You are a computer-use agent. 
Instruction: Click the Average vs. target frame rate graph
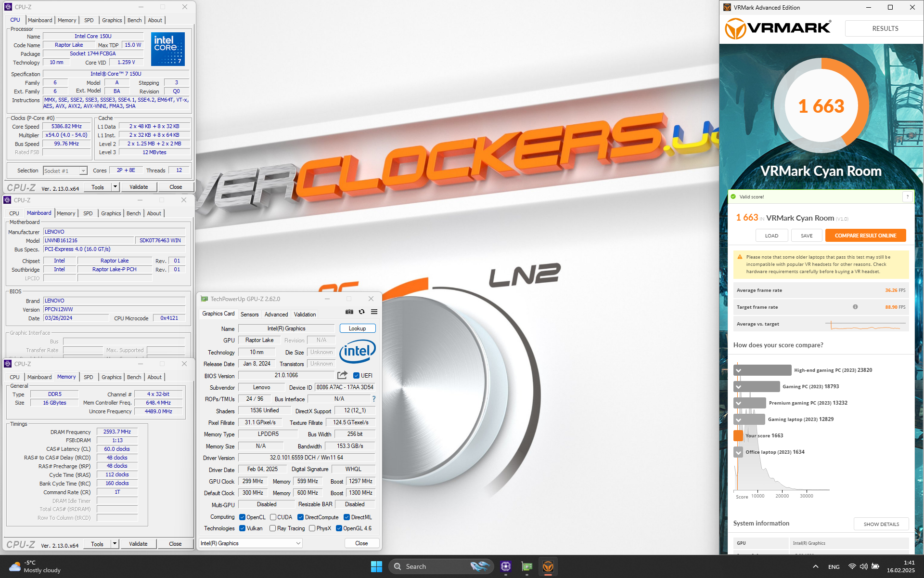(865, 325)
